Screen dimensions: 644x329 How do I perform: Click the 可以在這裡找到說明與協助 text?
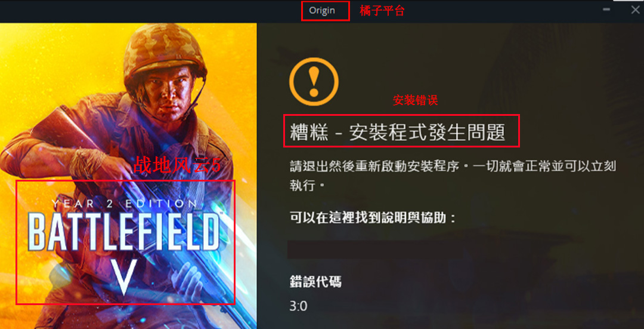(x=373, y=217)
